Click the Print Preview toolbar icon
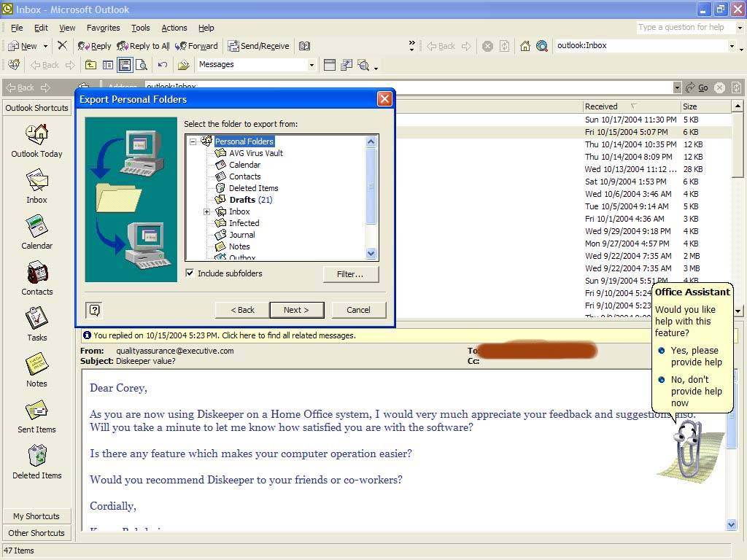This screenshot has height=560, width=747. (142, 65)
